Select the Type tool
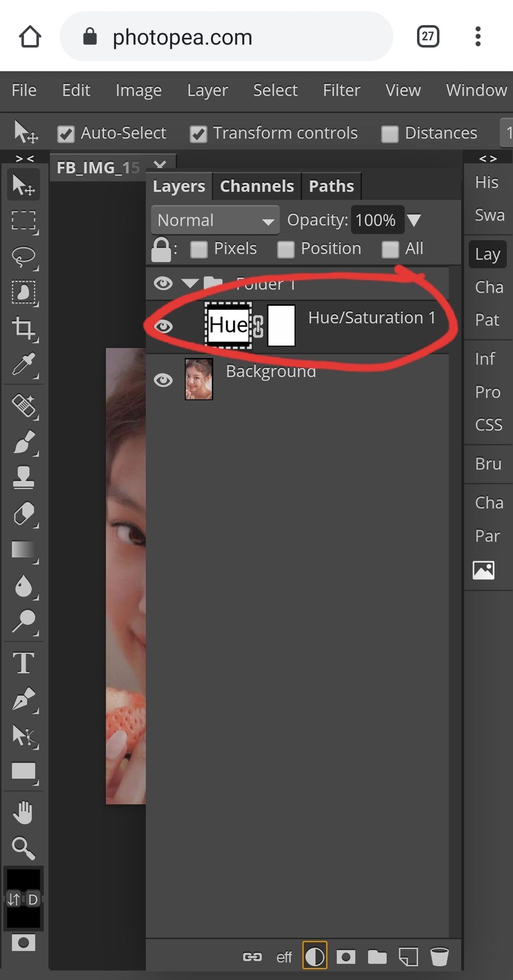 point(23,663)
